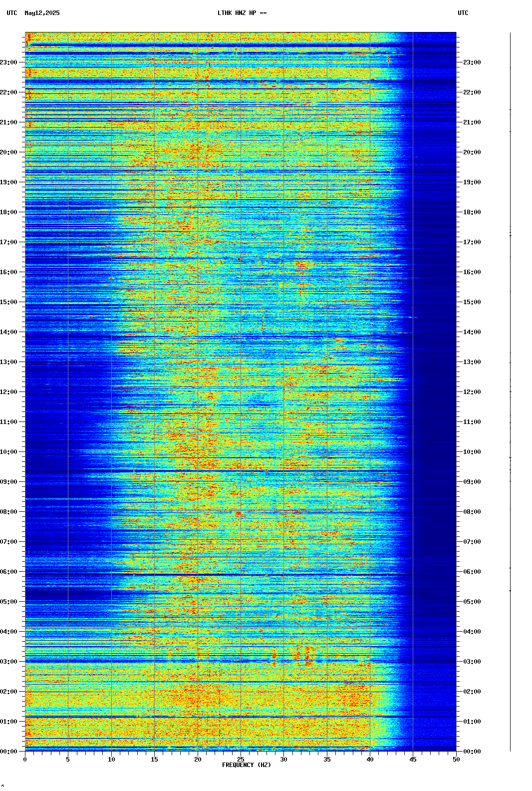Click 08:00 on the right time axis
The image size is (532, 791).
(472, 512)
